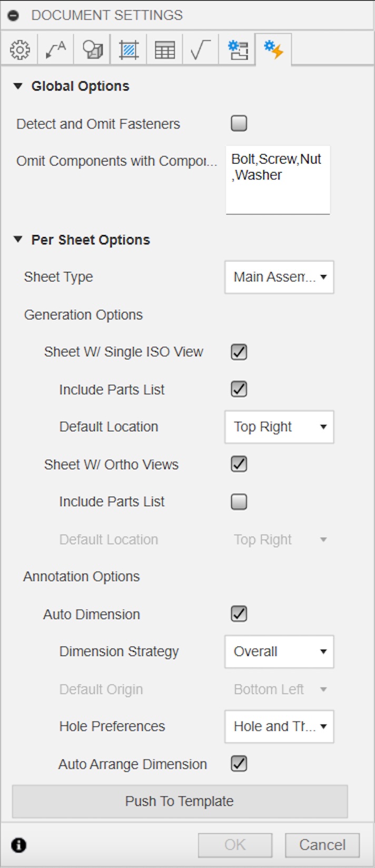Uncheck Auto Arrange Dimension

(x=238, y=764)
